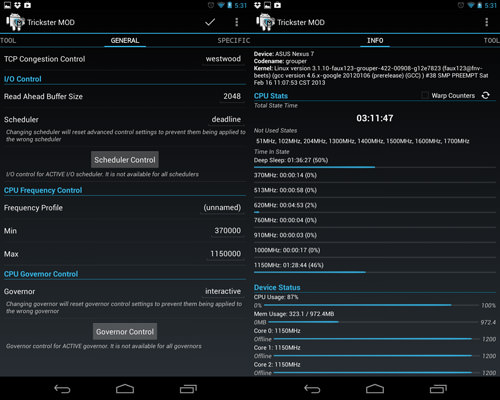Select the I/O Control section header
The width and height of the screenshot is (500, 400).
[23, 79]
